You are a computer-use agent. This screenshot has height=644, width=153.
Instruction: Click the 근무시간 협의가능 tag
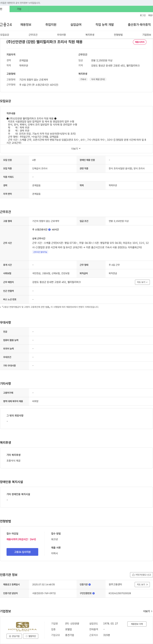40,252
